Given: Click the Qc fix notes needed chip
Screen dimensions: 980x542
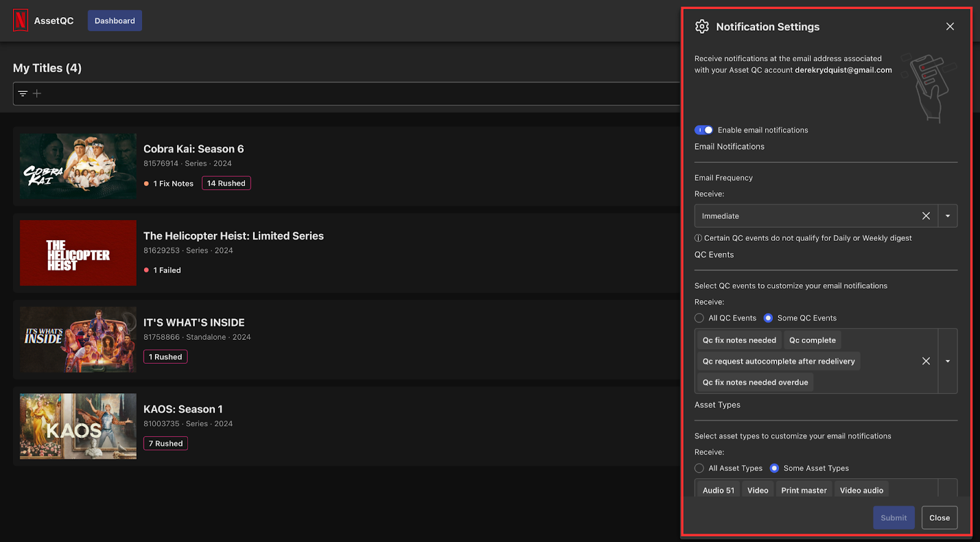Looking at the screenshot, I should [739, 341].
